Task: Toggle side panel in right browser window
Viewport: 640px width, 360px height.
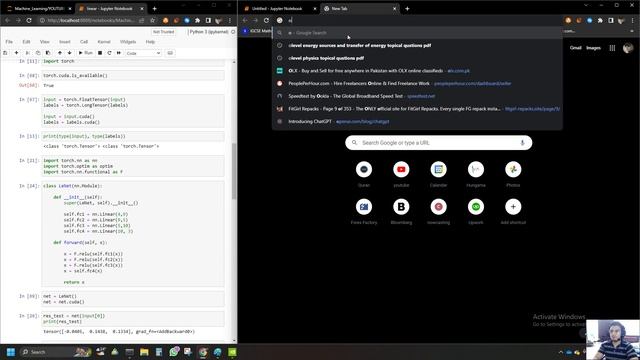Action: [x=611, y=20]
